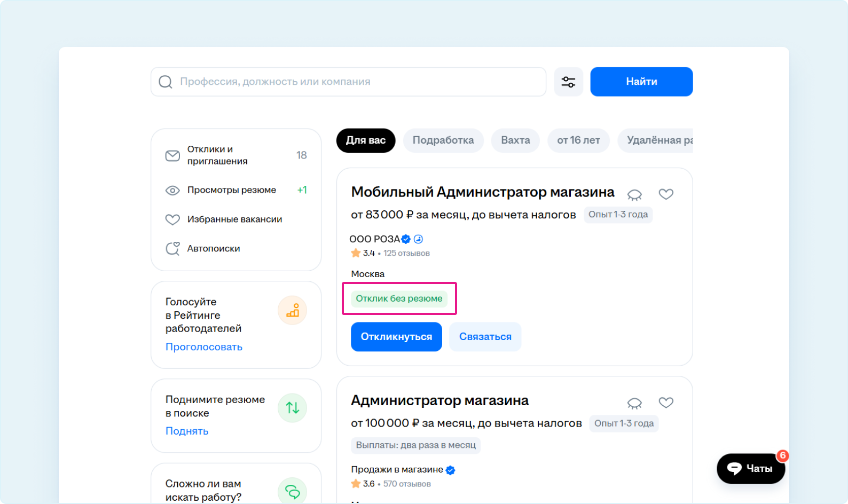The height and width of the screenshot is (504, 848).
Task: Click the raise resume arrows icon
Action: 292,408
